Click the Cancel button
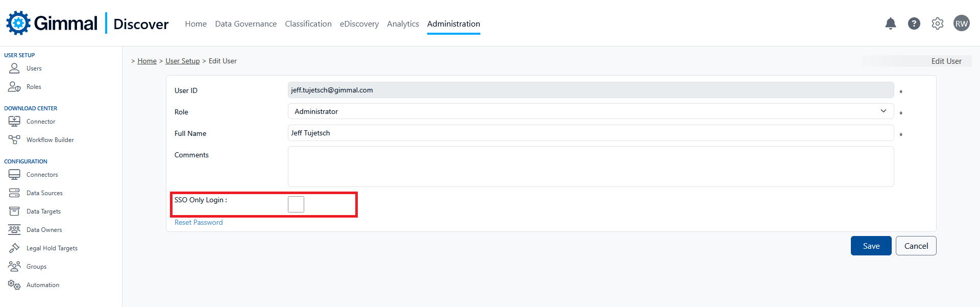The height and width of the screenshot is (307, 980). pyautogui.click(x=916, y=246)
